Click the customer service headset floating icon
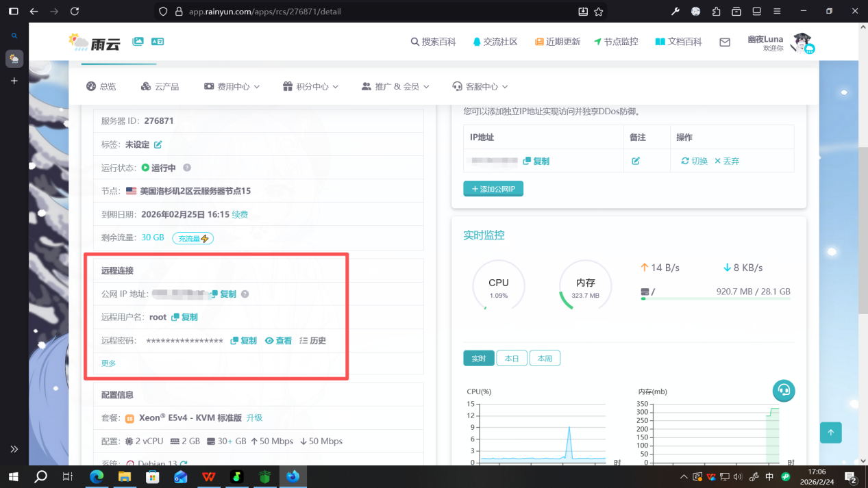868x488 pixels. (x=784, y=391)
